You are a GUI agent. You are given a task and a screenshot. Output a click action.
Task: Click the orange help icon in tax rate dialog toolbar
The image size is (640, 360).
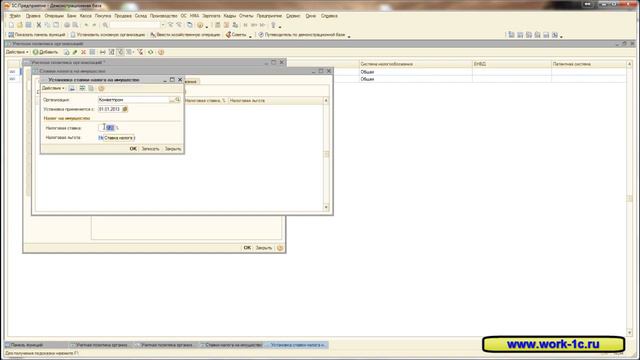coord(101,88)
